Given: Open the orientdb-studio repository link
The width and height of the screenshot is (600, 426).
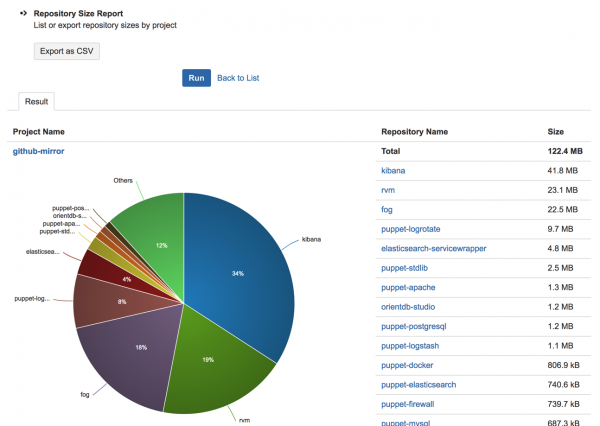Looking at the screenshot, I should [408, 307].
